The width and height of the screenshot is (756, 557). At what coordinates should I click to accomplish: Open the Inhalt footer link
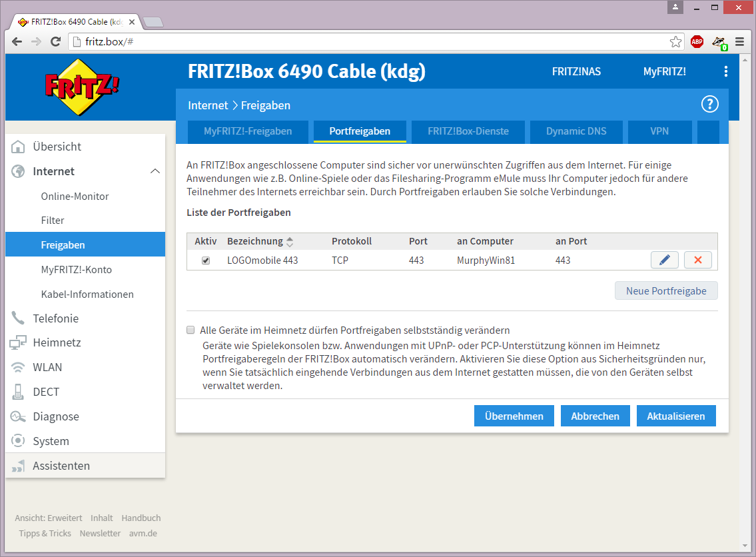pyautogui.click(x=102, y=518)
